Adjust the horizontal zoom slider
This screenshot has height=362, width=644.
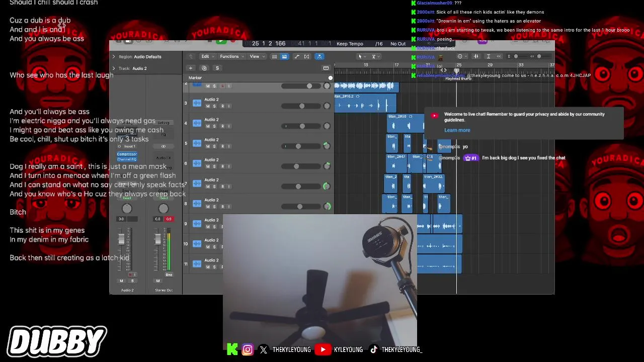coord(539,56)
